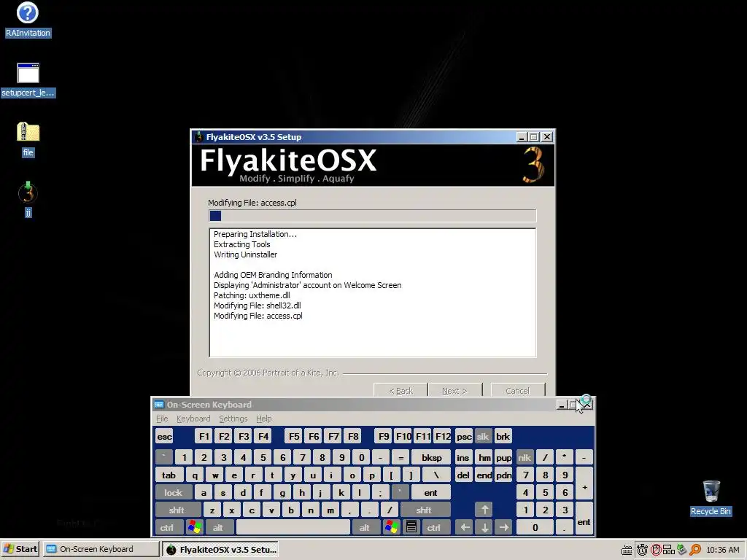Click the brk break key
747x560 pixels.
[x=503, y=436]
